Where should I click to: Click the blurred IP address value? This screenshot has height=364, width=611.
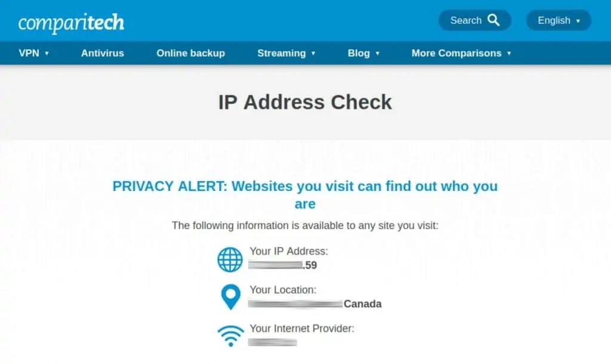pos(276,265)
